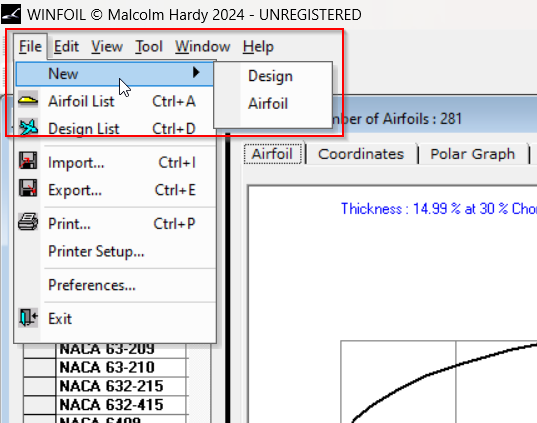Select NACA 632-215 in airfoil list
Screen dimensions: 537x423
pyautogui.click(x=111, y=386)
